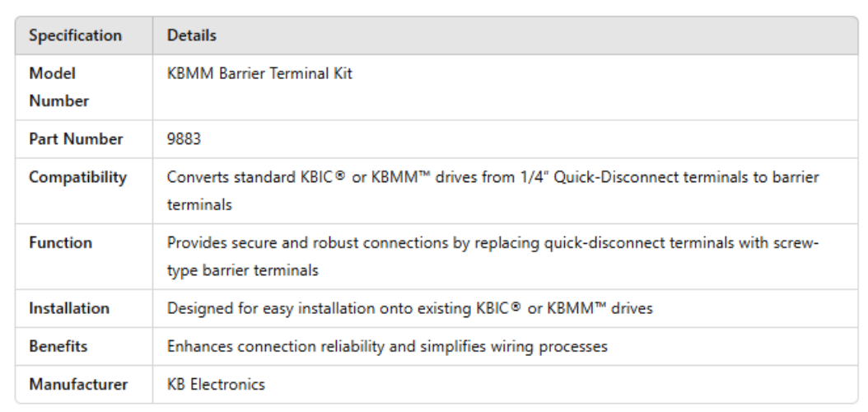Click the Specification column header

[75, 35]
